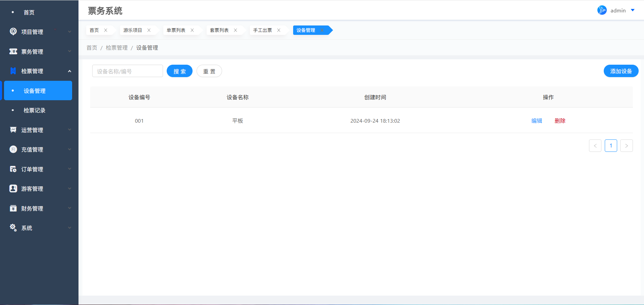
Task: Click the 系统 gears icon
Action: point(13,228)
